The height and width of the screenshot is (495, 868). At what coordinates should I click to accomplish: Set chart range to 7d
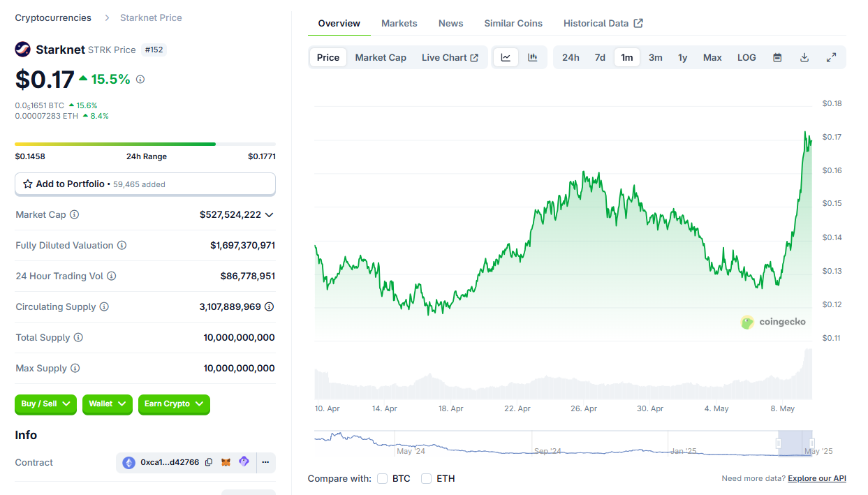click(x=600, y=57)
